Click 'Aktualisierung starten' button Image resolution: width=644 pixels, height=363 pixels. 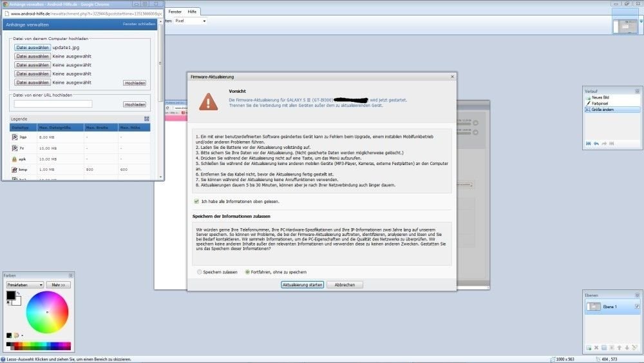[x=302, y=285]
